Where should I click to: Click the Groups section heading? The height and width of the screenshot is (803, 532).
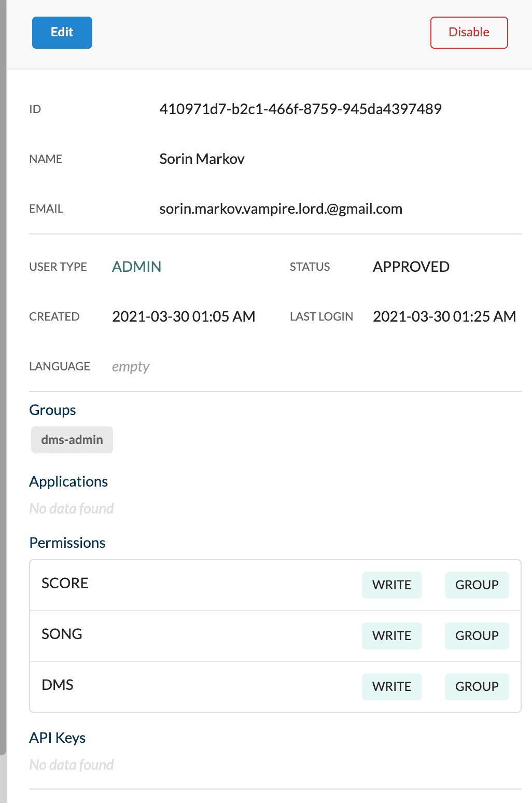52,410
